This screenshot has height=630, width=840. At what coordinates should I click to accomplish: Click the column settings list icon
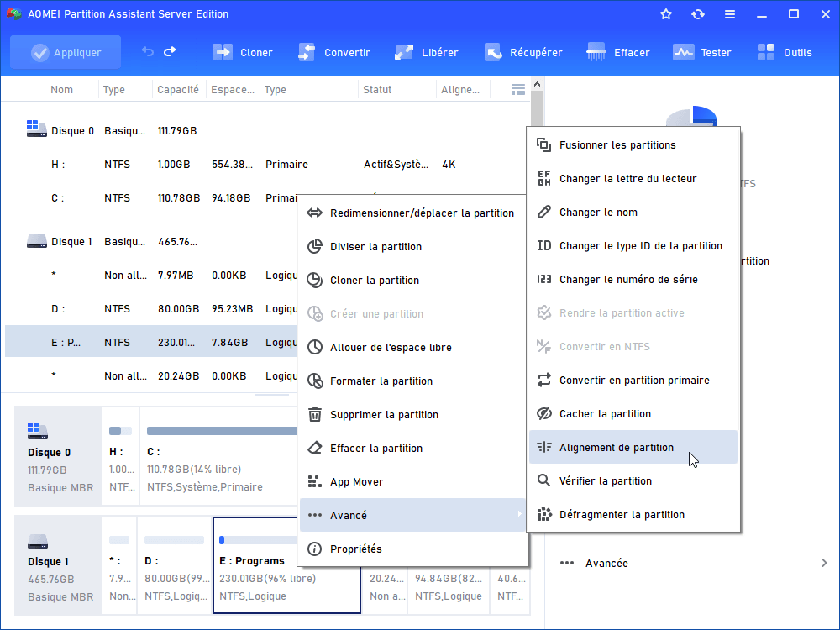click(518, 90)
